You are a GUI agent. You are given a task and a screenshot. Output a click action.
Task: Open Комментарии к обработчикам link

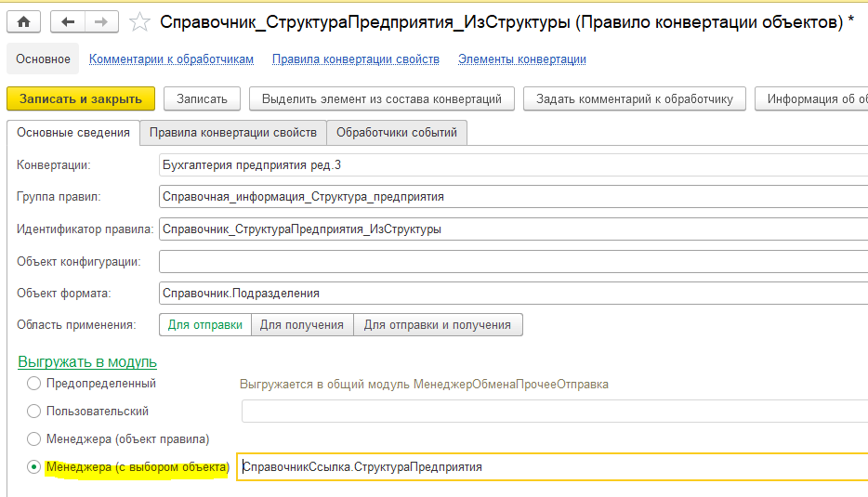171,59
